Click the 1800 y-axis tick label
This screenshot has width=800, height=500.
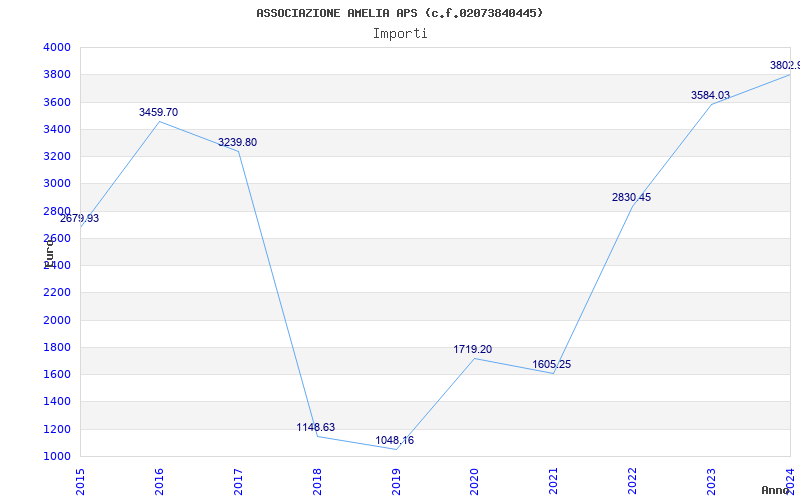pos(56,347)
